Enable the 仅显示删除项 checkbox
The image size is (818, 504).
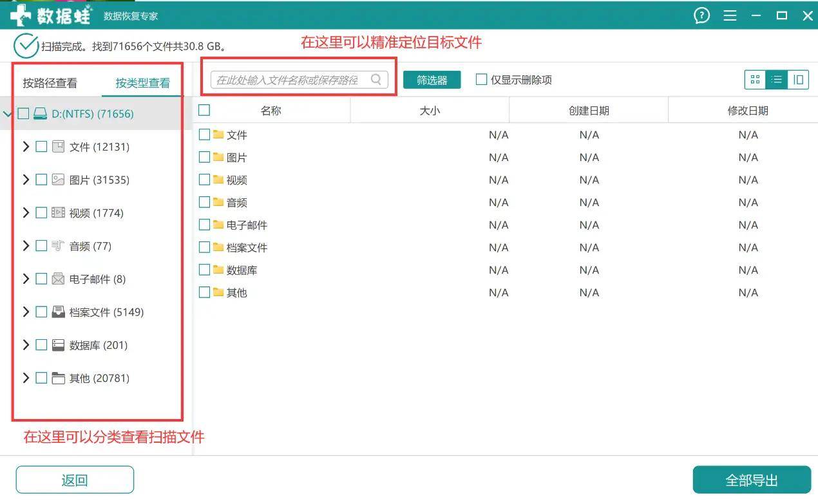click(480, 79)
